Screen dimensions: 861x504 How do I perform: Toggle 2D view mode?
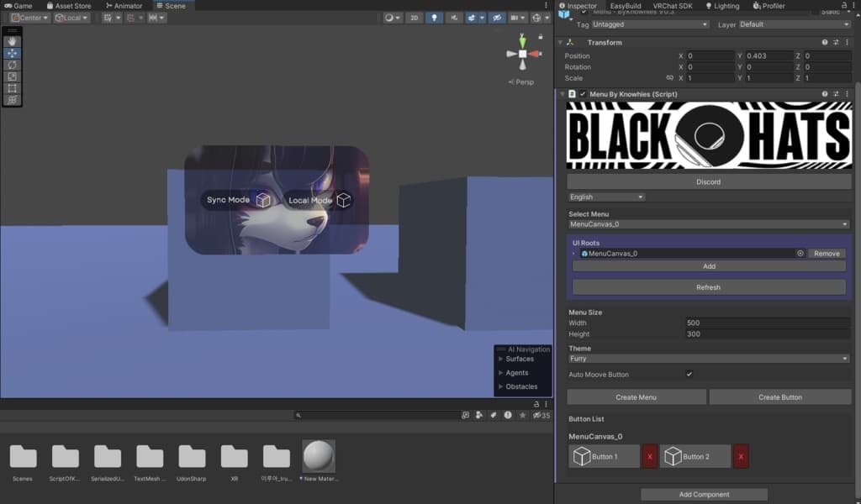point(414,18)
